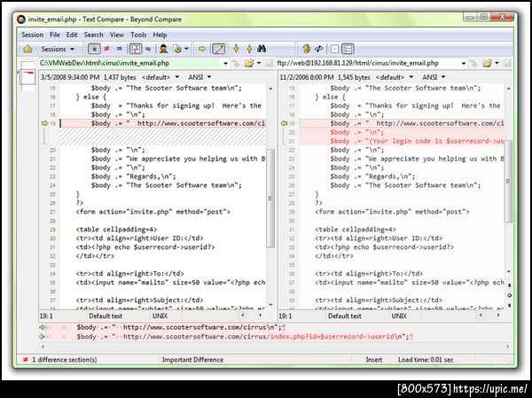This screenshot has height=398, width=532.
Task: Open the File menu
Action: point(55,35)
